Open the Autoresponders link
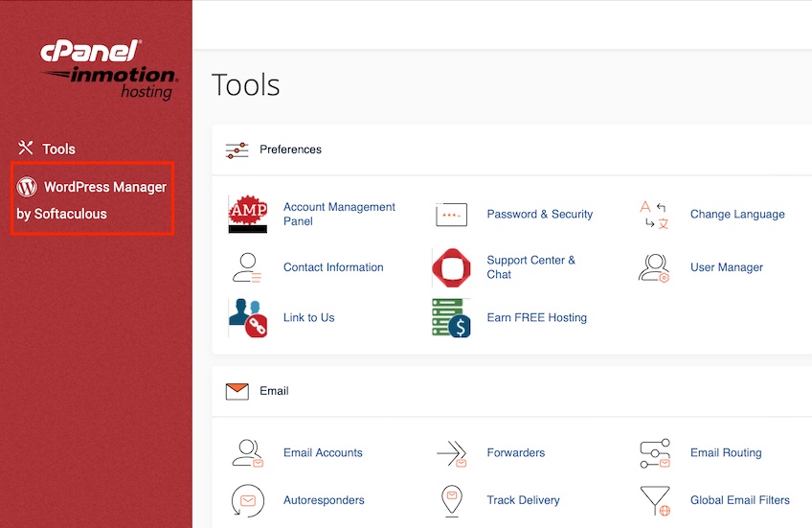This screenshot has height=528, width=812. click(x=324, y=500)
